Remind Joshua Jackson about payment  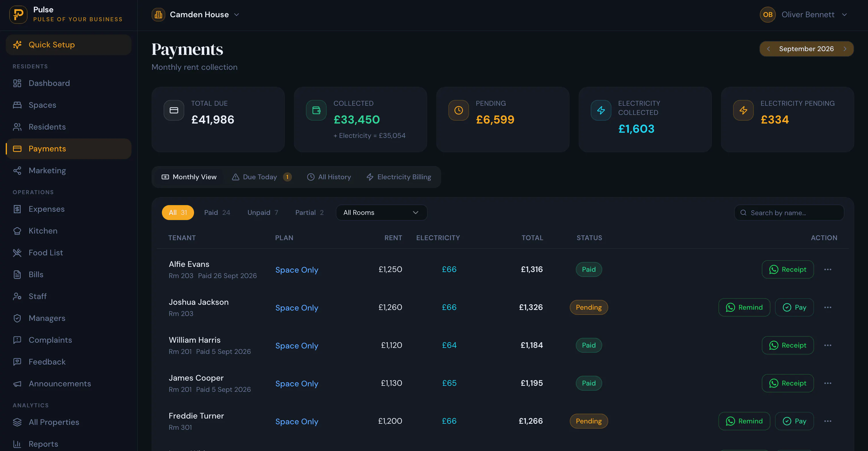click(x=744, y=307)
